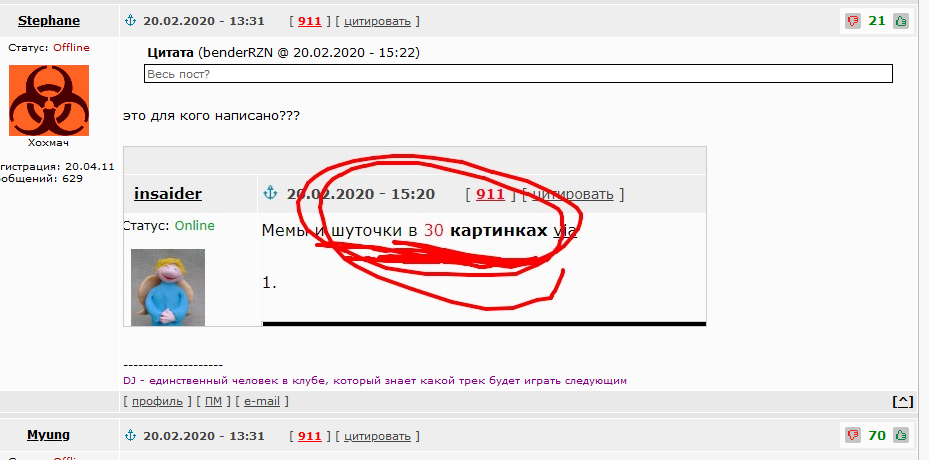Click Myung's rating count 70
The width and height of the screenshot is (929, 460).
pyautogui.click(x=877, y=436)
